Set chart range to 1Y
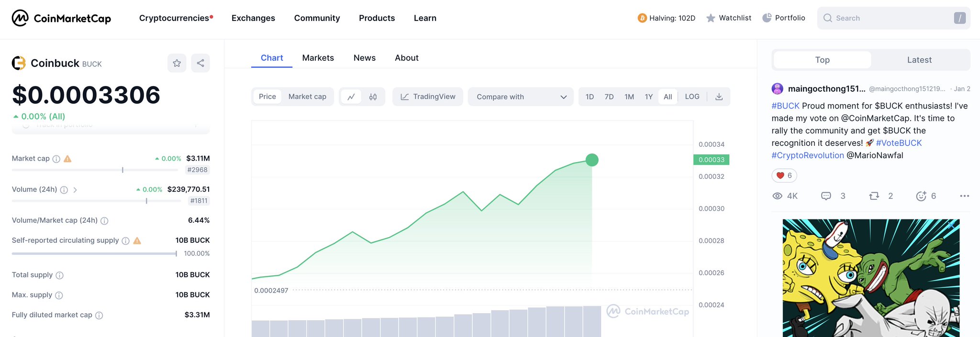This screenshot has height=337, width=980. [649, 97]
